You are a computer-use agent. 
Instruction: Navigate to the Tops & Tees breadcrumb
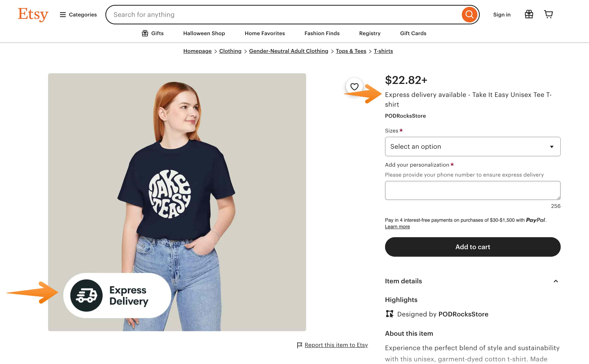[x=351, y=51]
